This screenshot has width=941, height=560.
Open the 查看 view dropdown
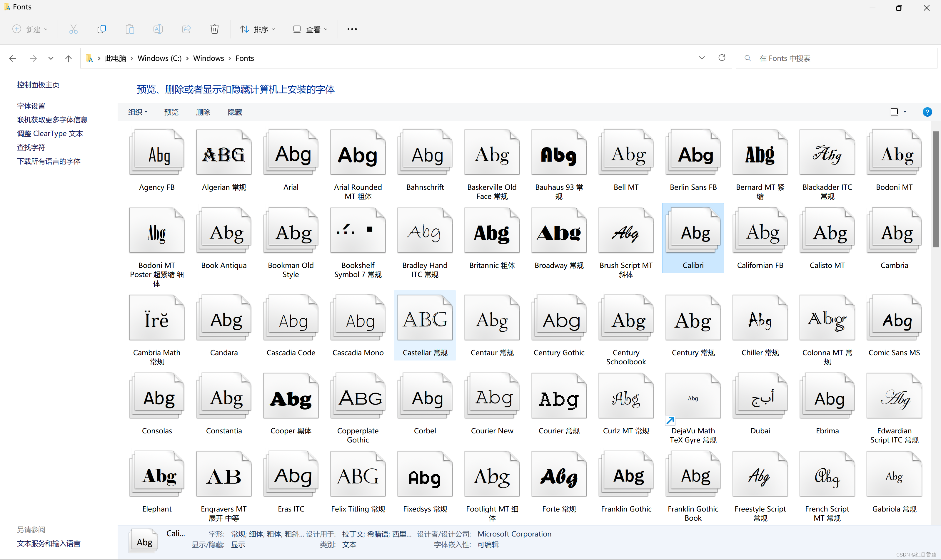point(311,29)
